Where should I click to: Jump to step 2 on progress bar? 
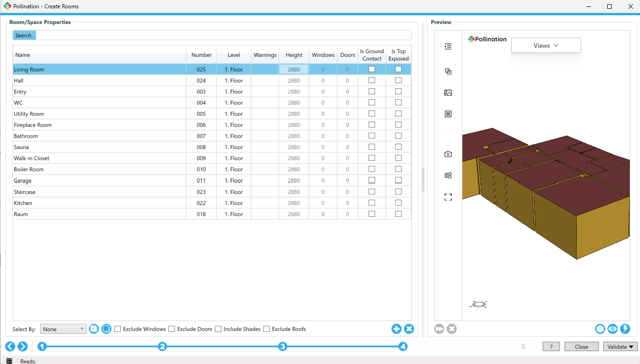162,346
